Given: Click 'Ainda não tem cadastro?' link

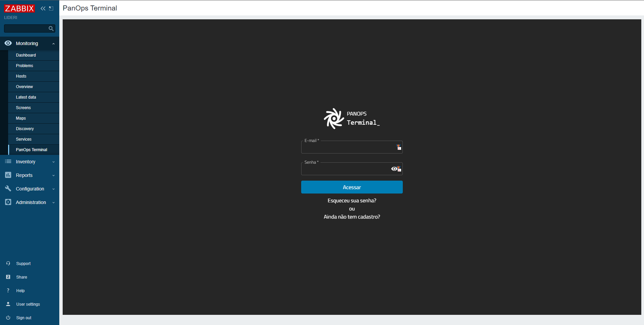Looking at the screenshot, I should coord(352,217).
